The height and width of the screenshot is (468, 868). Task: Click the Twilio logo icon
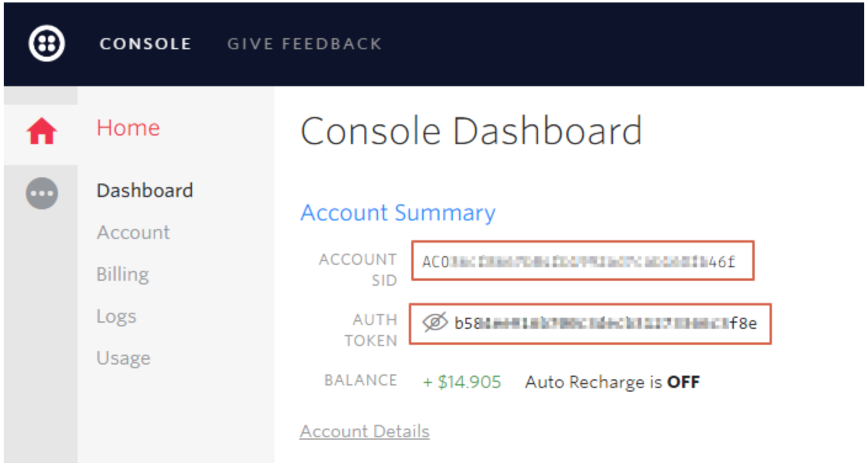[47, 44]
